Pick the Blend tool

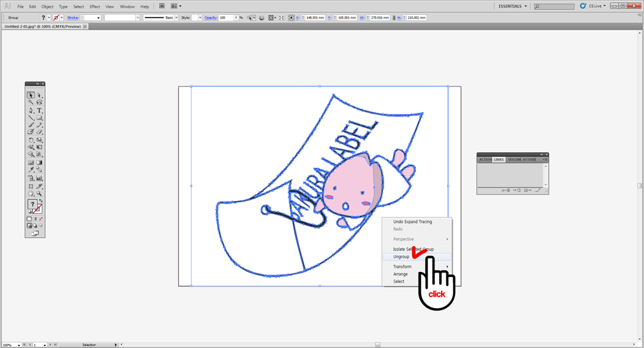pos(39,169)
